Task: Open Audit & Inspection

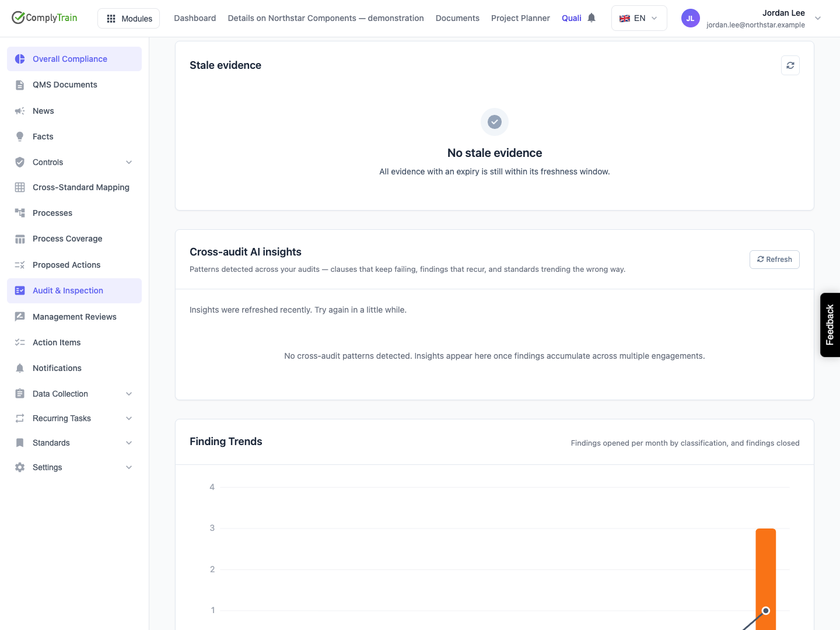Action: coord(74,290)
